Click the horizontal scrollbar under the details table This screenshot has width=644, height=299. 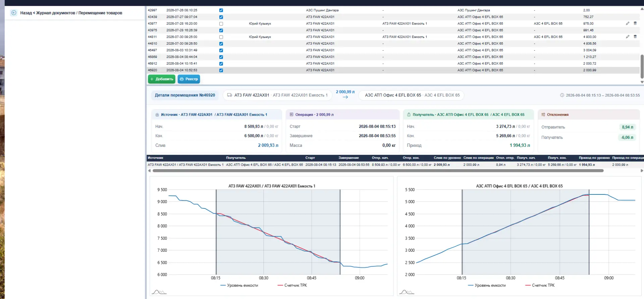pos(378,171)
